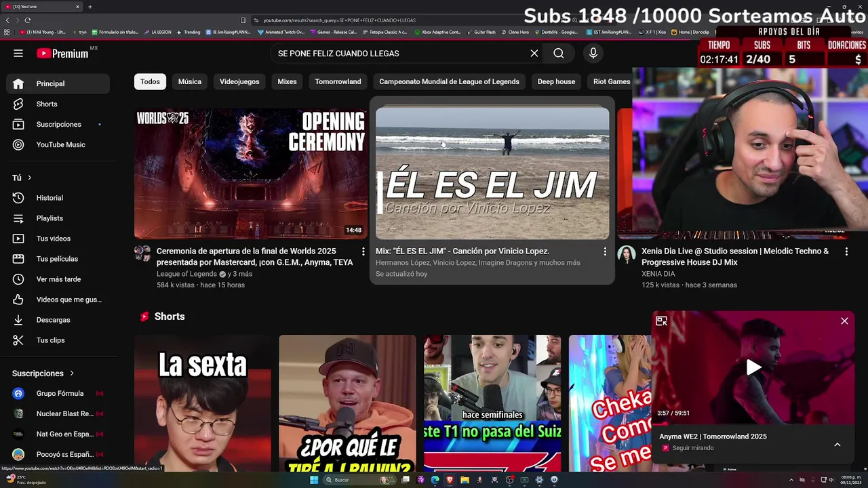The height and width of the screenshot is (488, 868).
Task: Expand miniplayer queue chevron
Action: pyautogui.click(x=837, y=445)
